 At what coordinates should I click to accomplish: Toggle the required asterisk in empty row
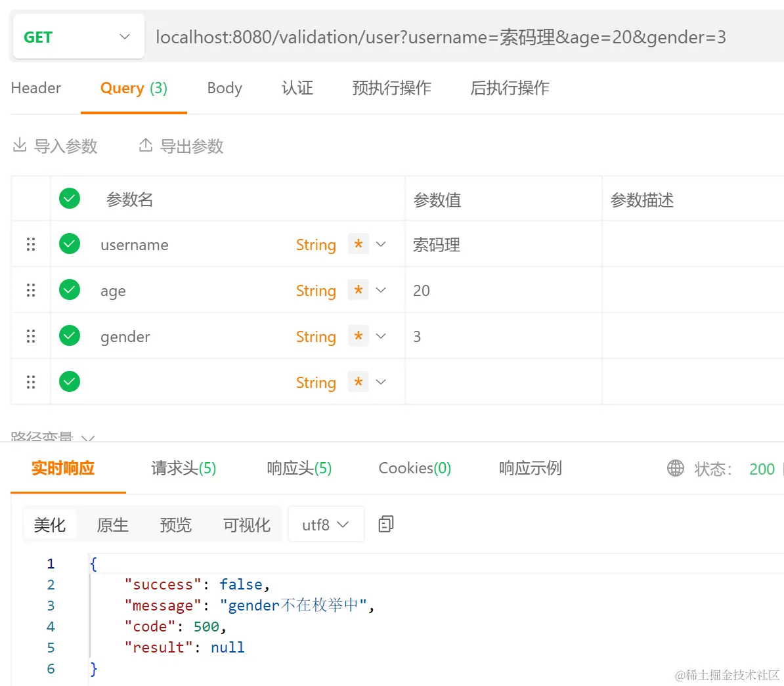tap(358, 382)
